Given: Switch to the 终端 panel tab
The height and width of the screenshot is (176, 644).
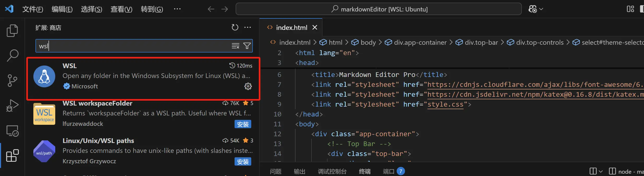Looking at the screenshot, I should [x=365, y=171].
